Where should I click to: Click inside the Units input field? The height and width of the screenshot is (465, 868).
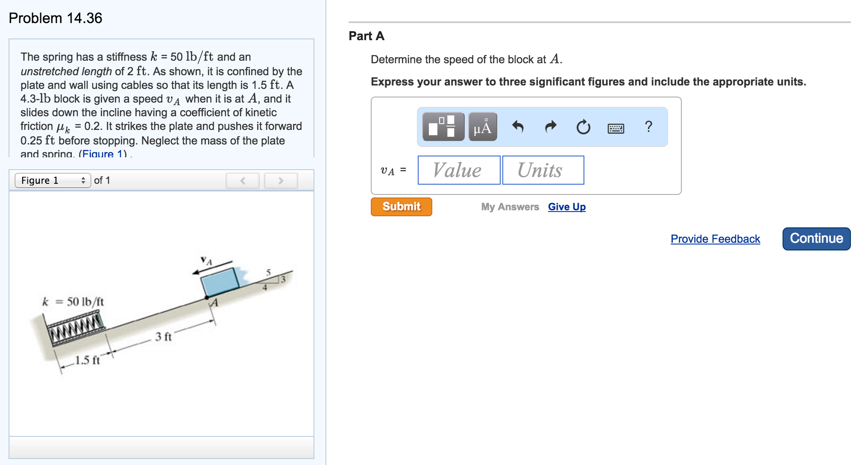click(x=543, y=170)
